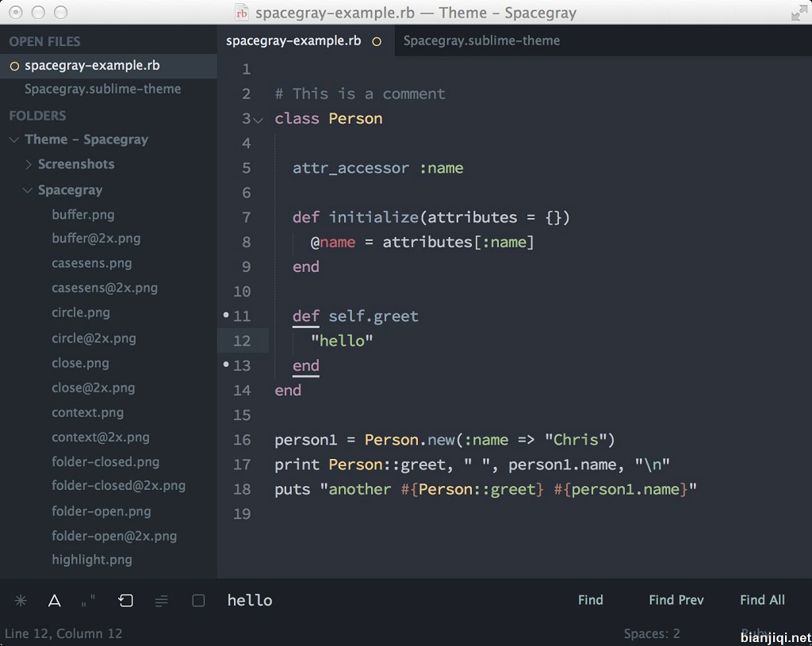The image size is (812, 646).
Task: Open circle@2x.png in sidebar
Action: [94, 338]
